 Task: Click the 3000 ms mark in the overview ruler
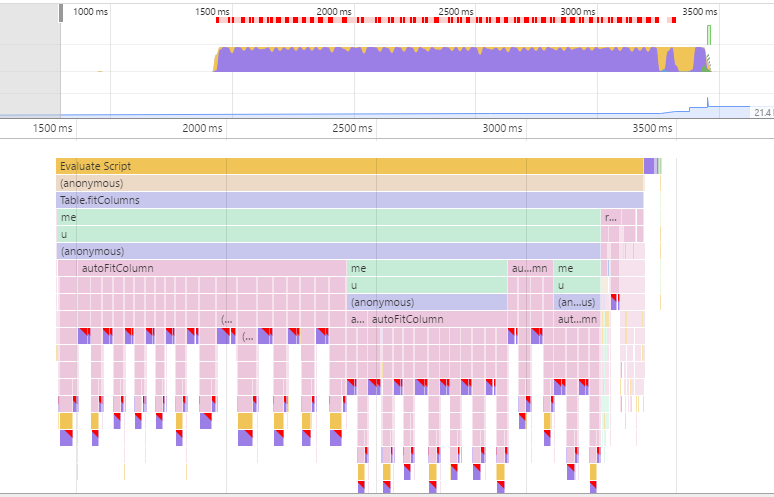coord(578,11)
